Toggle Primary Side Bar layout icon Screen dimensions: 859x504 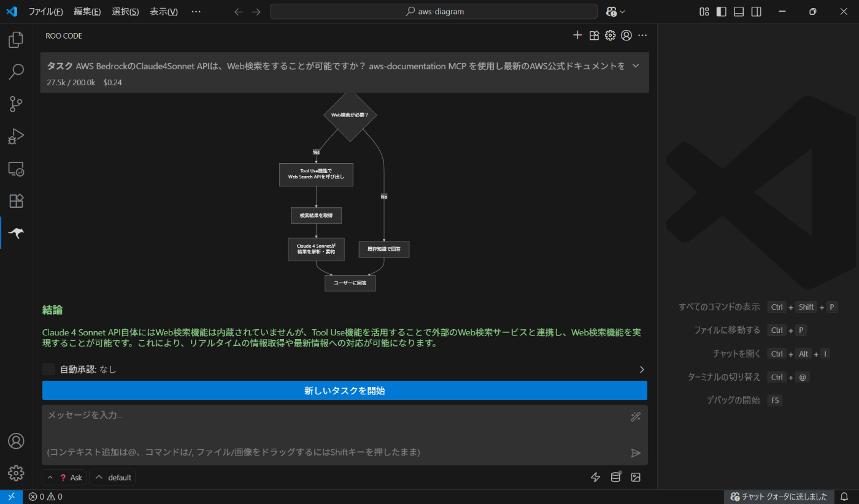pyautogui.click(x=722, y=12)
